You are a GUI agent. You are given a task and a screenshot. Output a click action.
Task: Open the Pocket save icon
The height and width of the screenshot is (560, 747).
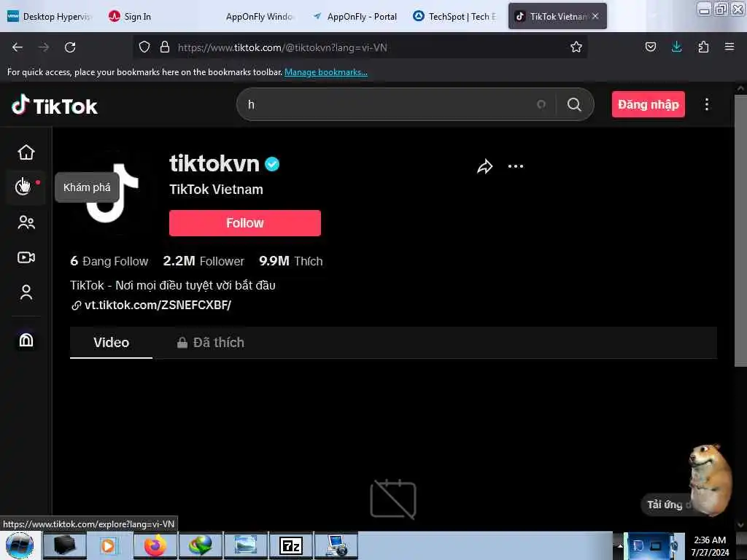point(650,47)
